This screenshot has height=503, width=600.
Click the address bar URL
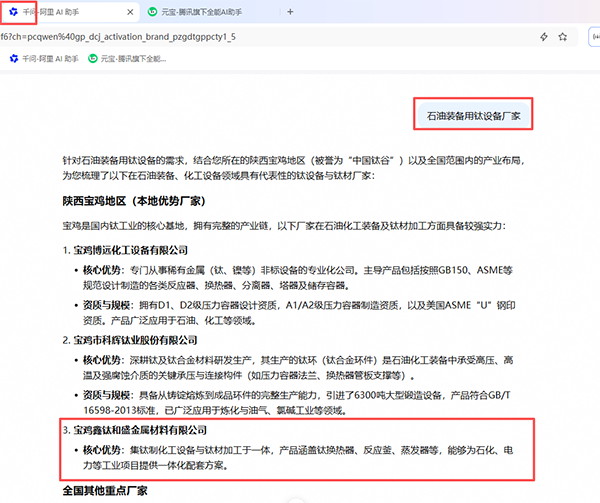118,37
